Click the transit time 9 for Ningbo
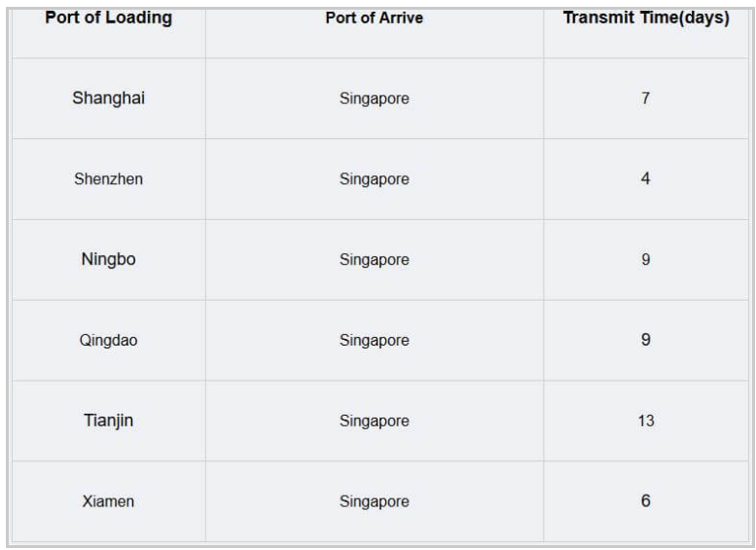The height and width of the screenshot is (550, 756). [645, 260]
